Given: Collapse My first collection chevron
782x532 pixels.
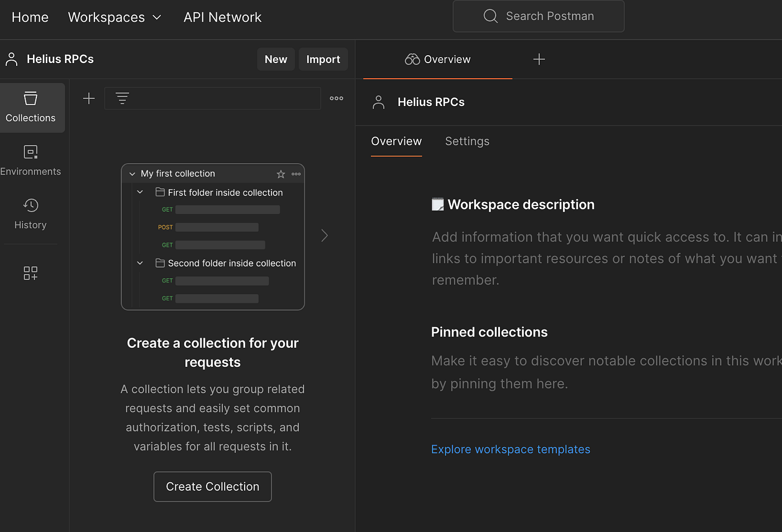Looking at the screenshot, I should (x=132, y=174).
